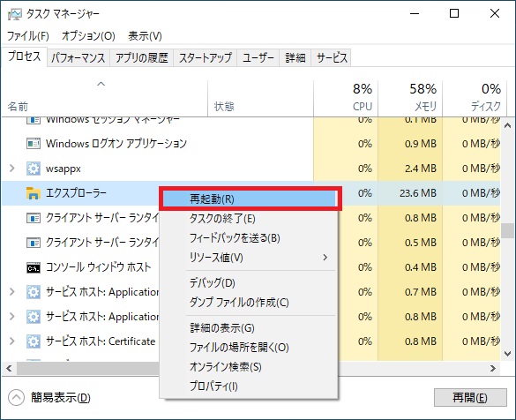Switch to the パフォーマンス tab
The image size is (516, 420).
point(78,58)
